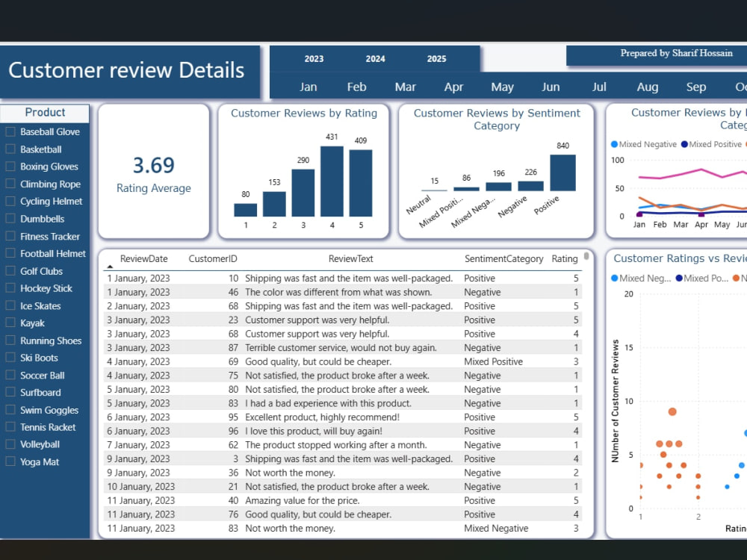Select the rating 4 bar with 431 reviews
The width and height of the screenshot is (747, 560).
point(332,181)
